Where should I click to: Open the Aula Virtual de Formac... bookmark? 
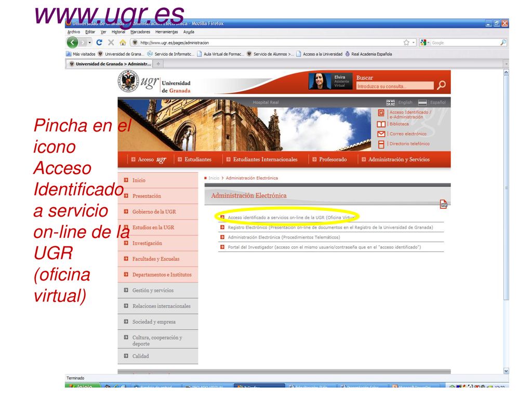pyautogui.click(x=220, y=54)
